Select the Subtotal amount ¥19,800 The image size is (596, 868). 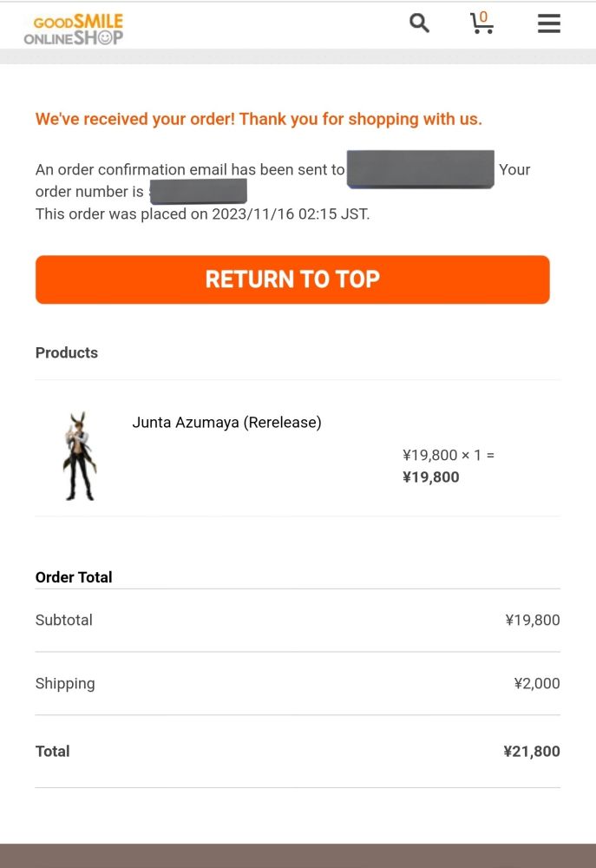[x=532, y=620]
